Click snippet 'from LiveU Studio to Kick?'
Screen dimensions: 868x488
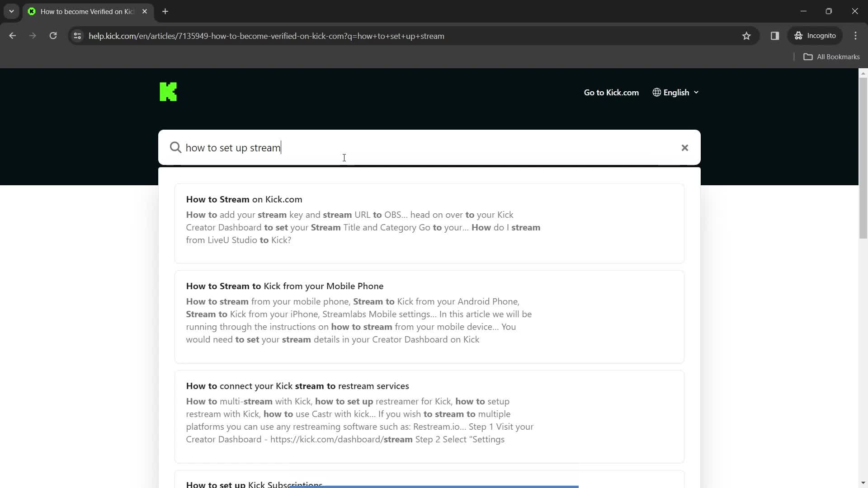pyautogui.click(x=239, y=240)
